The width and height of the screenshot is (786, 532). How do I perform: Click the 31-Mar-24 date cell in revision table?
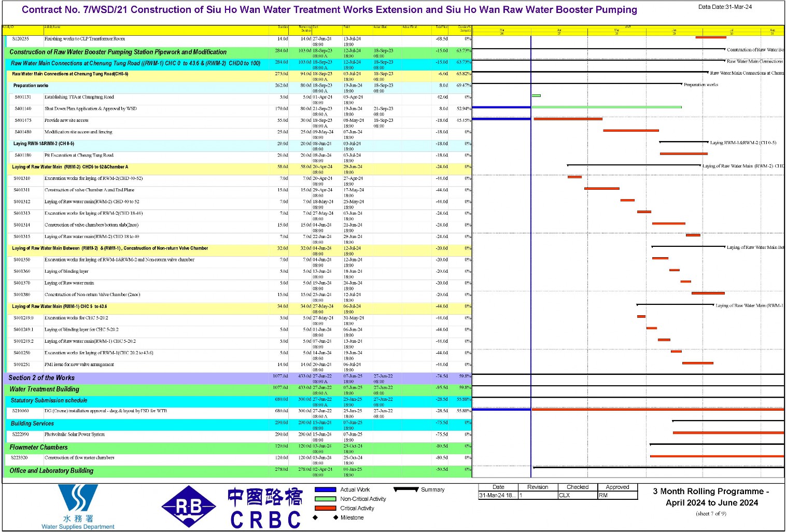click(498, 495)
